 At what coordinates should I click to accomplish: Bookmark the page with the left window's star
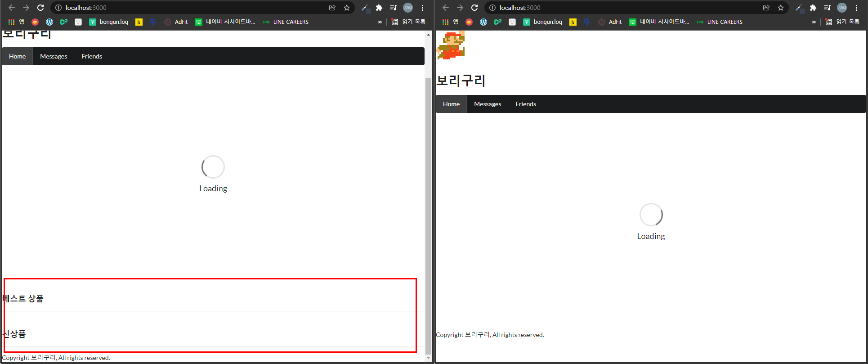coord(347,8)
